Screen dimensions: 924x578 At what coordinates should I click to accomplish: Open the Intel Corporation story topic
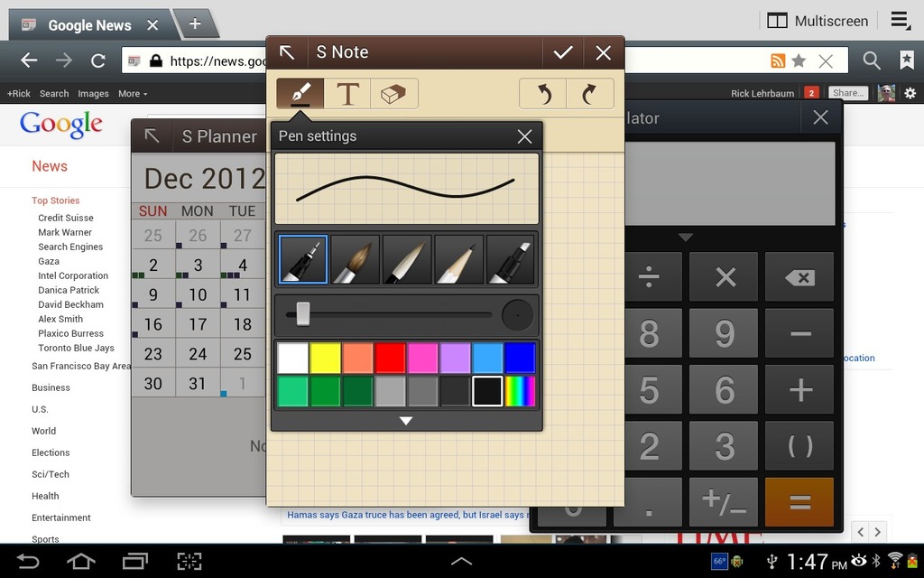point(73,275)
